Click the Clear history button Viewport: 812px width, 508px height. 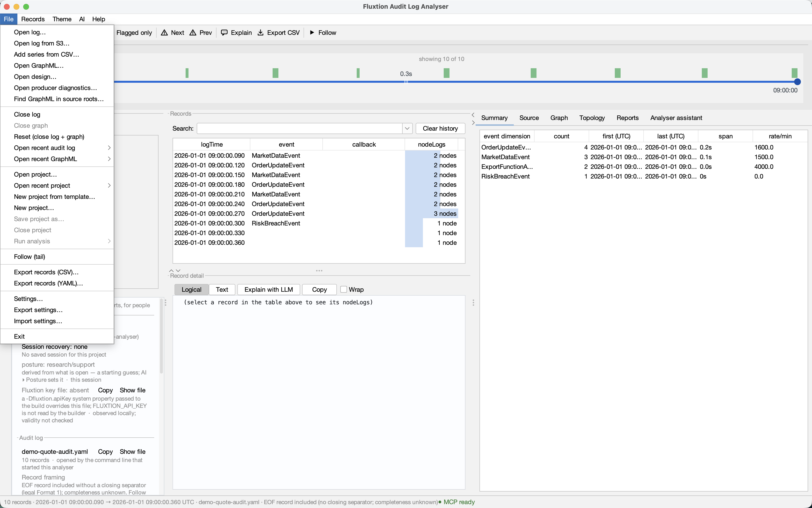tap(440, 128)
